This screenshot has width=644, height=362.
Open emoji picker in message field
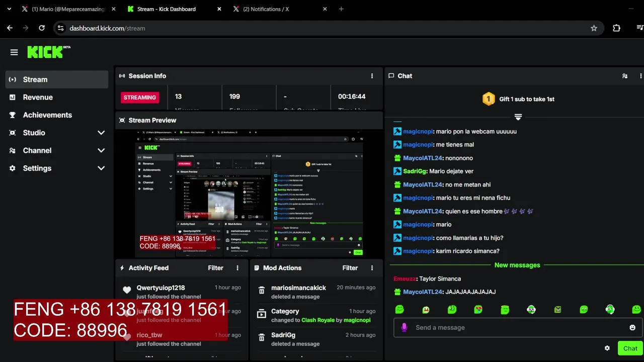632,327
